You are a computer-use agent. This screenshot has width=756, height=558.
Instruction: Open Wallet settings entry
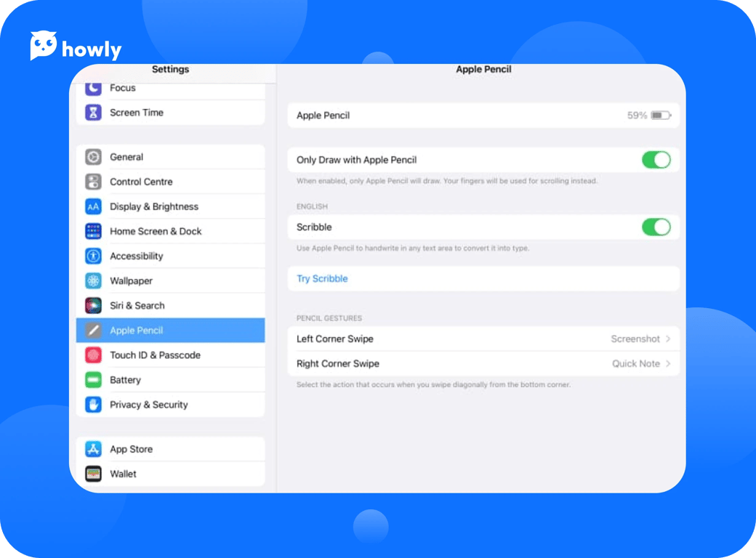pyautogui.click(x=123, y=474)
